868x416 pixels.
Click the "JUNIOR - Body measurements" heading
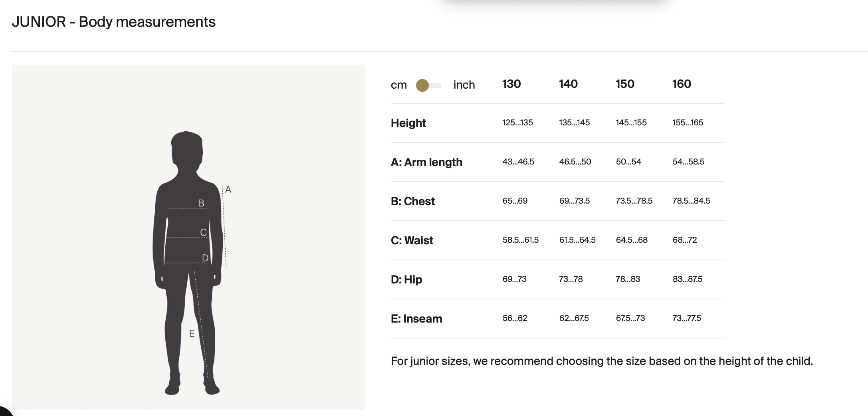click(x=114, y=22)
